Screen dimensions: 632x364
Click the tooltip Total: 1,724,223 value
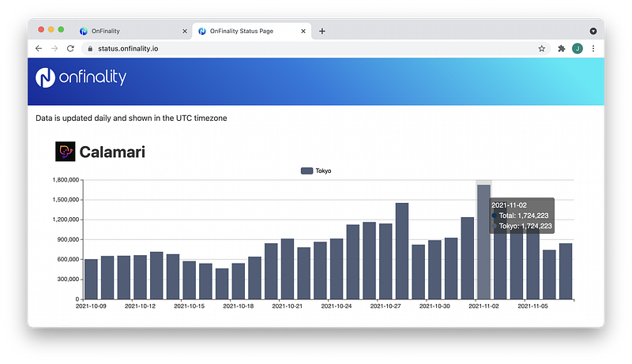coord(524,216)
